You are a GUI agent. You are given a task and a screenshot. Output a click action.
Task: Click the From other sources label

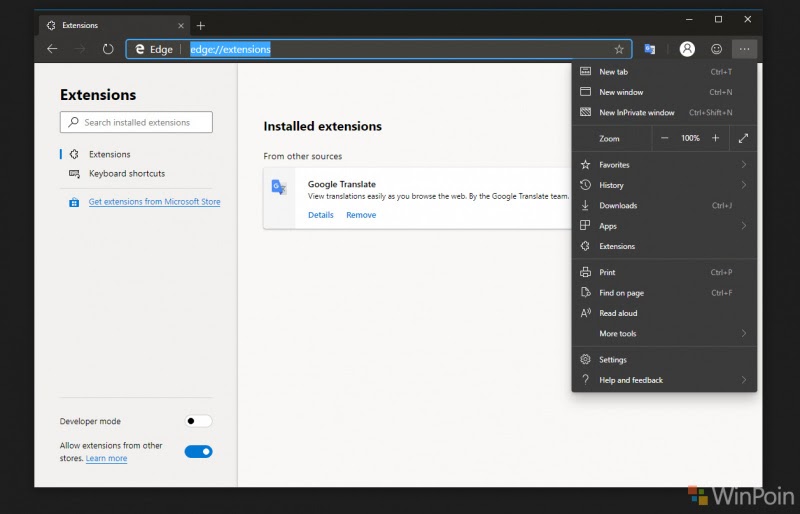coord(303,156)
